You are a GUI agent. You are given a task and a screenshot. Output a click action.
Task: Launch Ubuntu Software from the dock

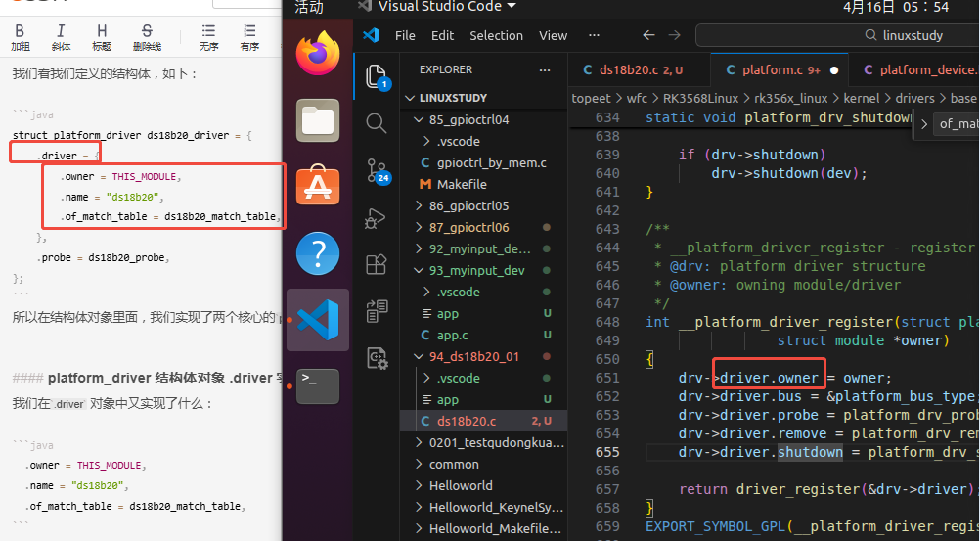click(318, 186)
